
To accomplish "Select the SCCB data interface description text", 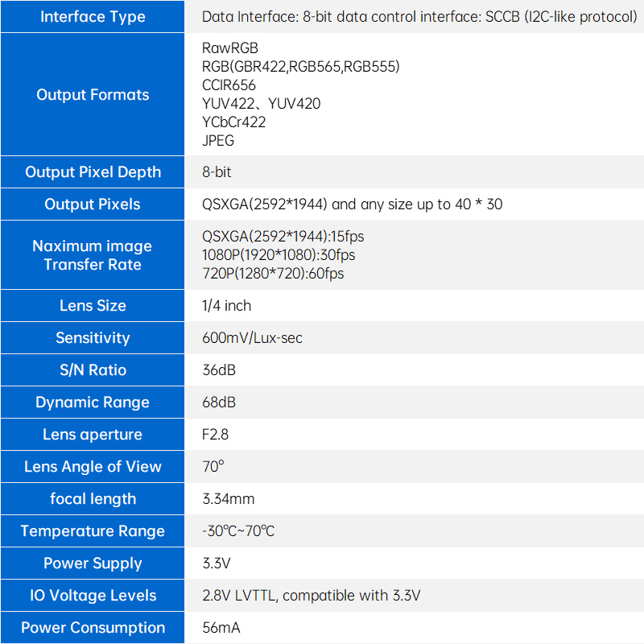I will coord(419,17).
